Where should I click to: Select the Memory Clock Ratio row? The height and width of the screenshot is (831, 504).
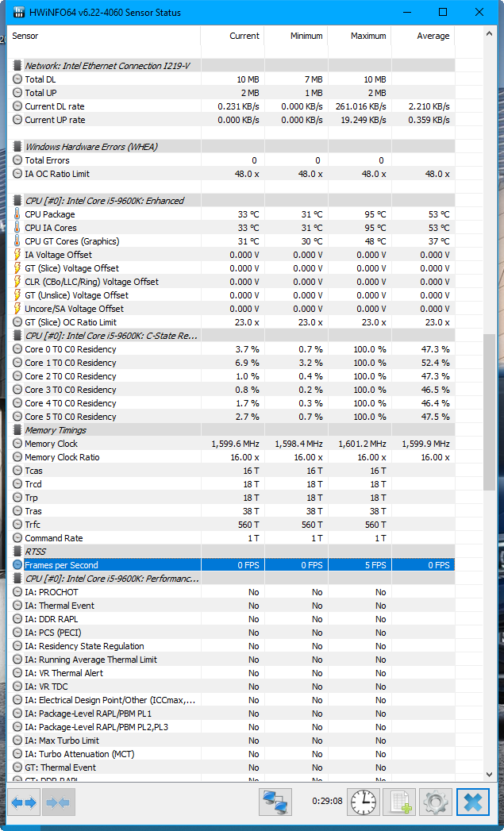click(x=231, y=457)
